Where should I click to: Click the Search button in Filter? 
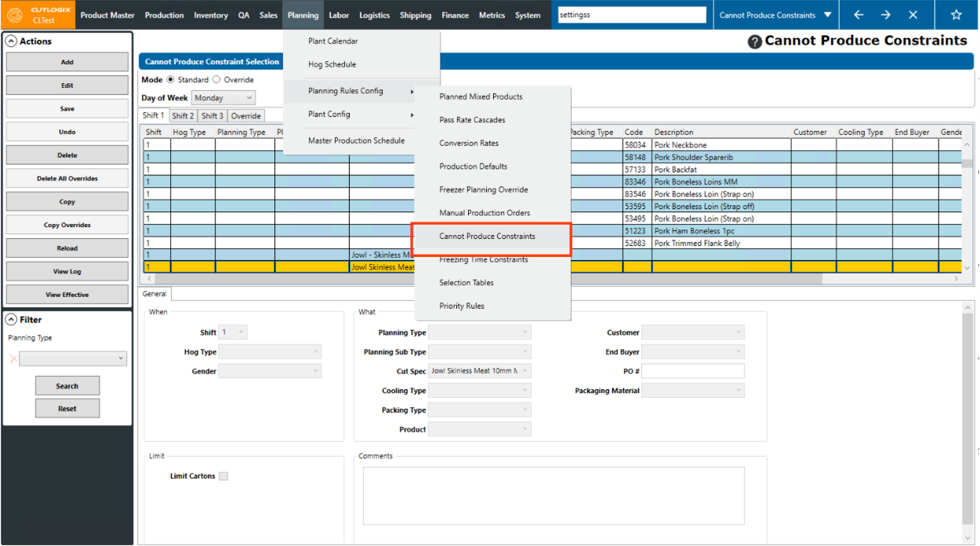(x=67, y=386)
